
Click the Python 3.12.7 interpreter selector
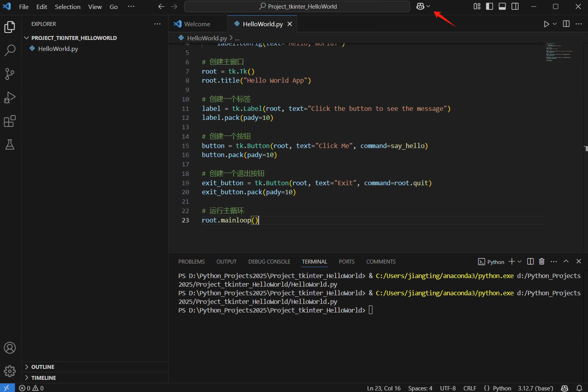pos(535,388)
